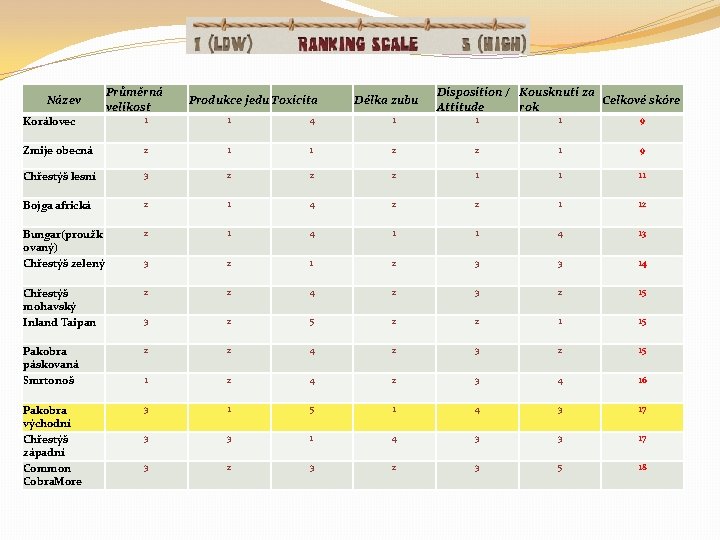Click the Chřestýš západní row name
Image resolution: width=720 pixels, height=540 pixels.
coord(45,446)
